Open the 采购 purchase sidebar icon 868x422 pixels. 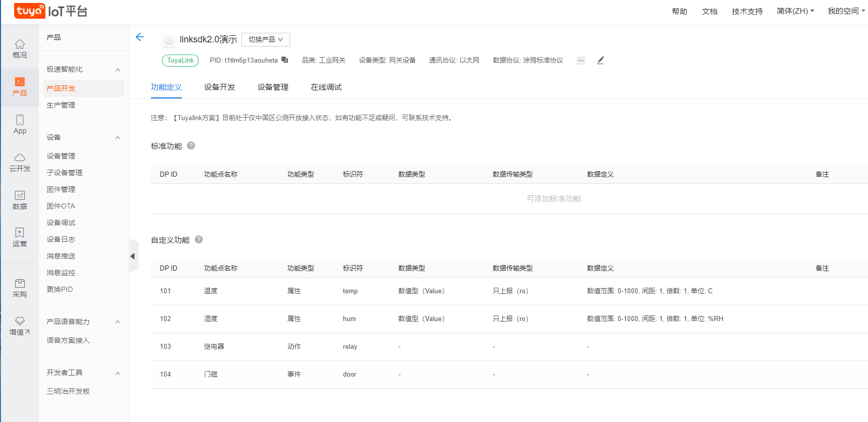coord(20,288)
